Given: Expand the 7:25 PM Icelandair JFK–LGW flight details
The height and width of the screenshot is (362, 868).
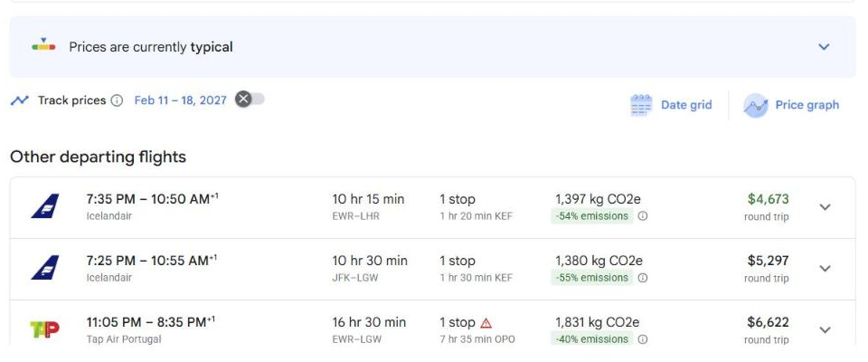Looking at the screenshot, I should point(825,269).
